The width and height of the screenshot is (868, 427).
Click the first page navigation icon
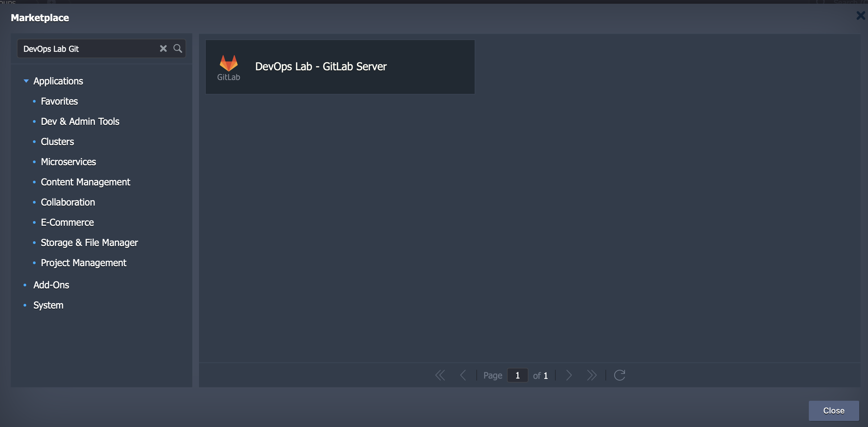[439, 375]
